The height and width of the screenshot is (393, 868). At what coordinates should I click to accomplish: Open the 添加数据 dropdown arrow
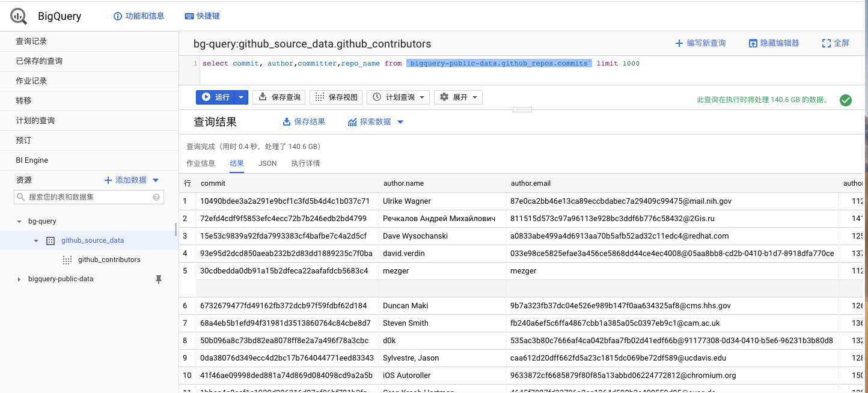(156, 180)
